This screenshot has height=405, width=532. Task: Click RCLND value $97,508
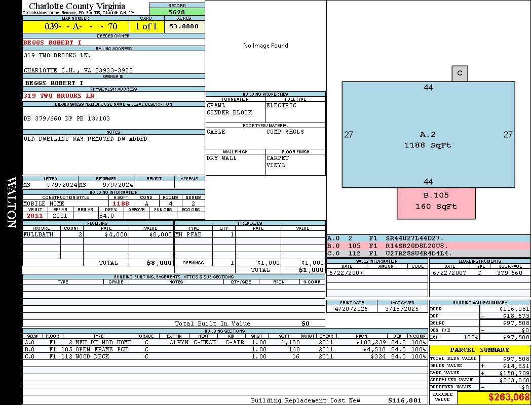pos(516,323)
